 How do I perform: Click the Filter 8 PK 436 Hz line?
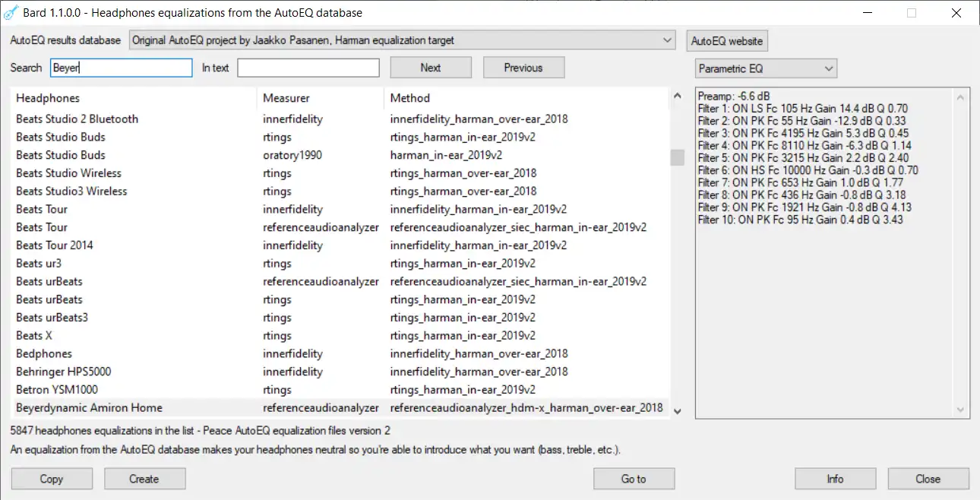coord(801,195)
